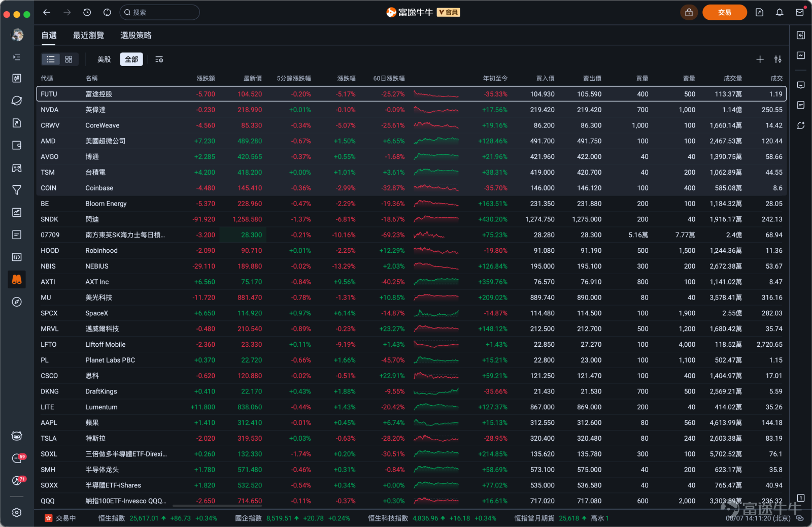
Task: Open COIN 60-day sparkline chart
Action: (x=436, y=188)
